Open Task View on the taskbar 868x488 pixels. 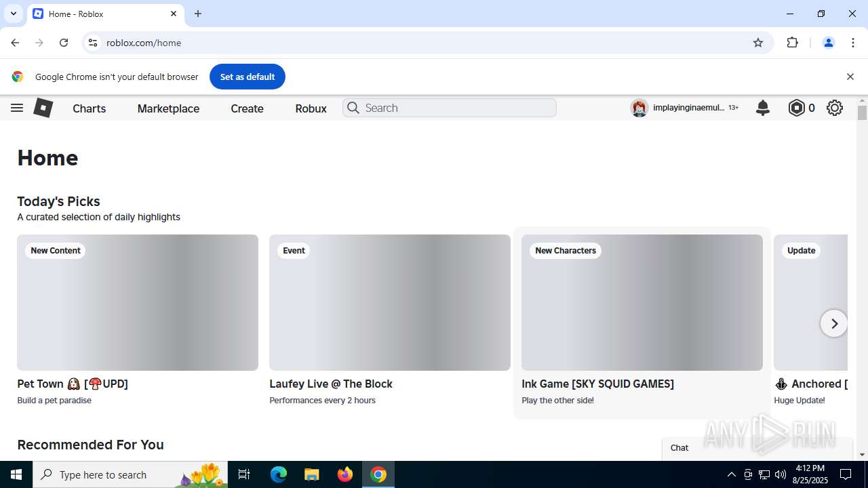tap(244, 474)
